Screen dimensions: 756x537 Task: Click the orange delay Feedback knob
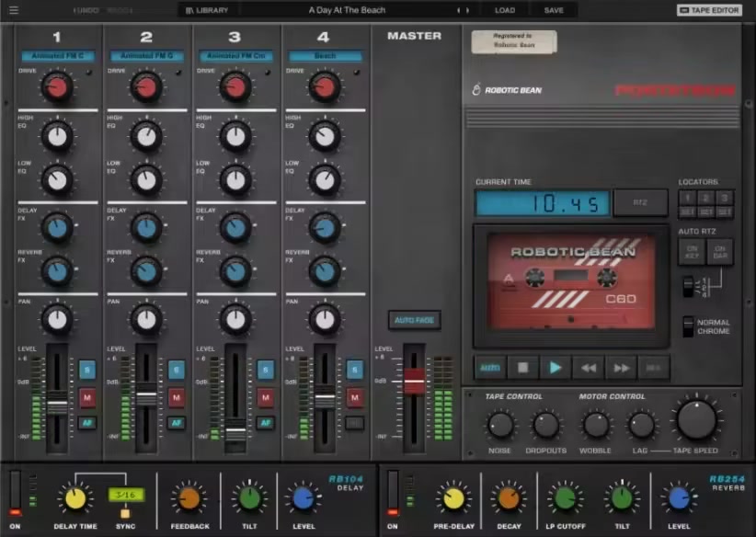[189, 498]
